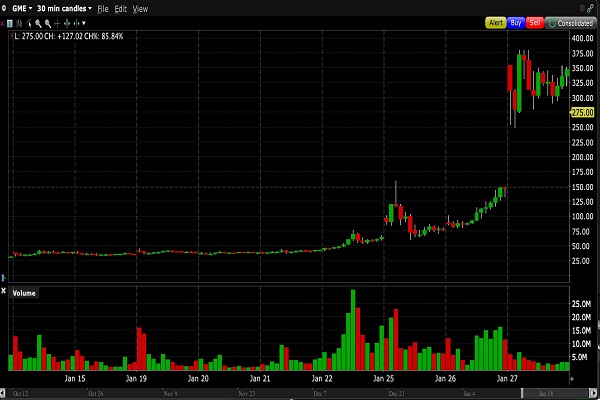Viewport: 600px width, 400px height.
Task: Activate the crosshair cursor tool
Action: click(57, 24)
